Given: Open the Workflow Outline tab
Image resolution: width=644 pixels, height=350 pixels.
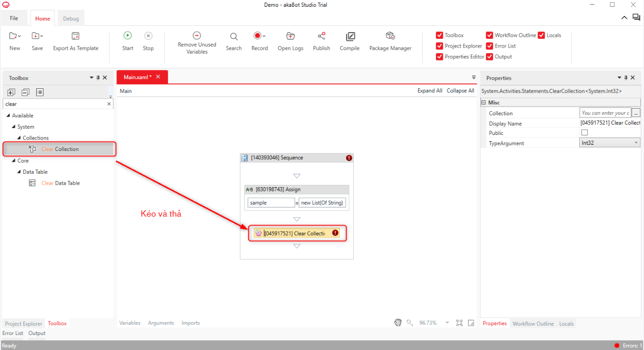Looking at the screenshot, I should point(533,324).
